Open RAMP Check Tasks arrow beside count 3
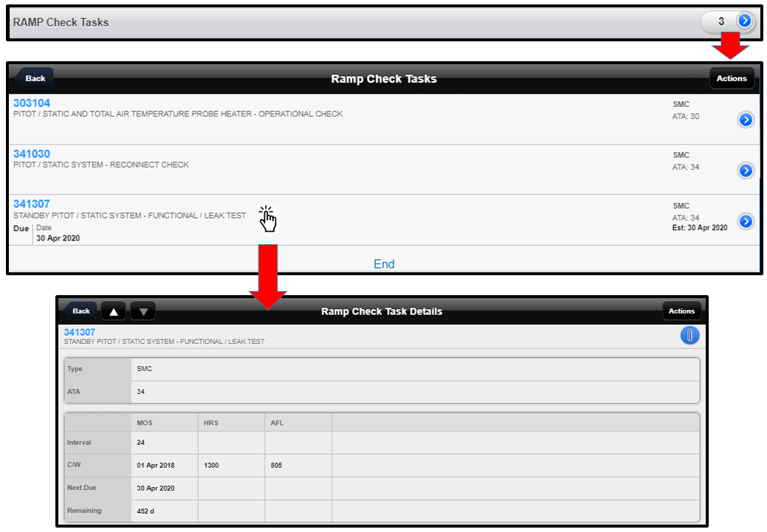This screenshot has height=532, width=767. (x=745, y=21)
